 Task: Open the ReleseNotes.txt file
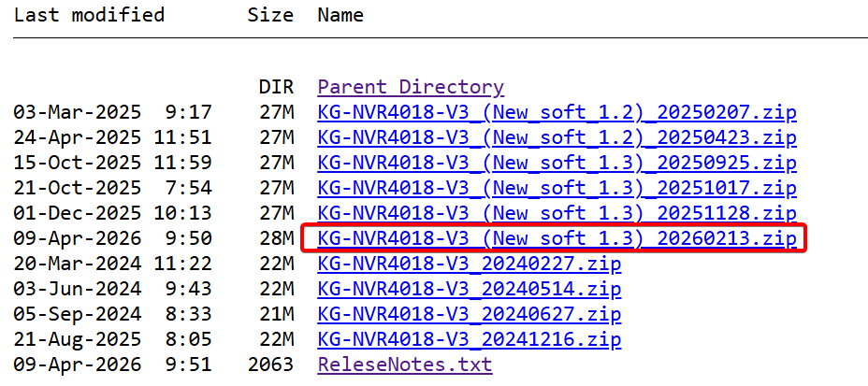click(405, 365)
